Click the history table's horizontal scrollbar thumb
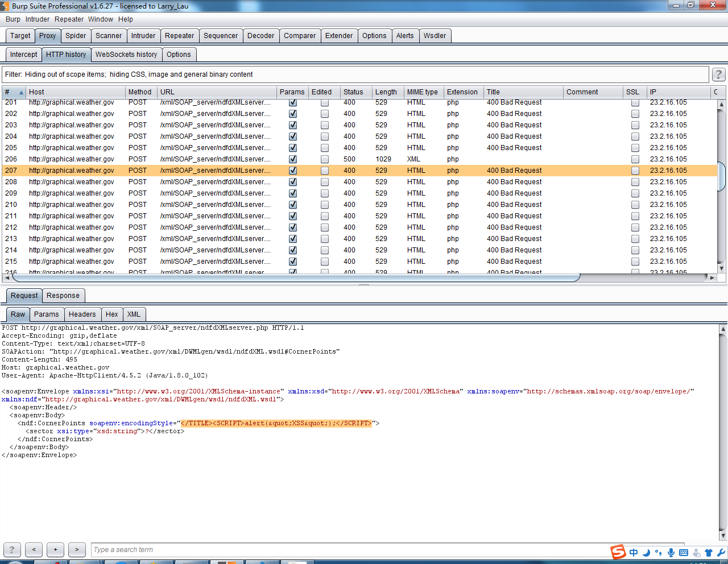 pos(296,278)
